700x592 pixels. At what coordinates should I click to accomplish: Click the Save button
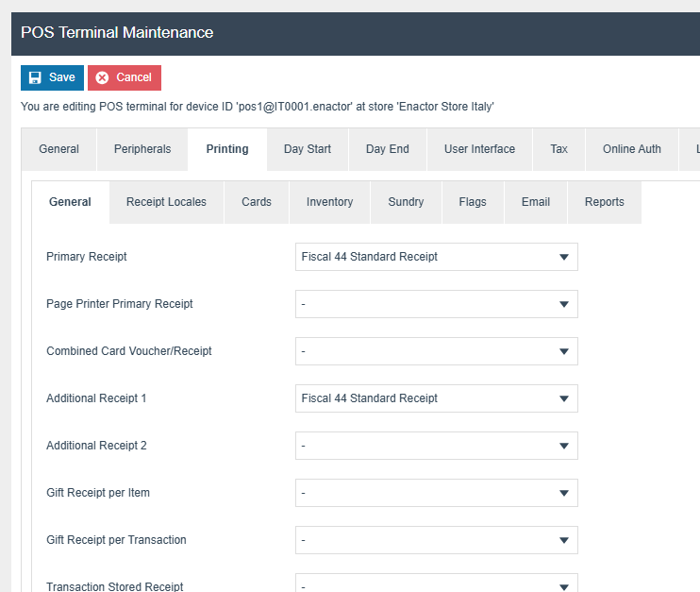pos(52,77)
